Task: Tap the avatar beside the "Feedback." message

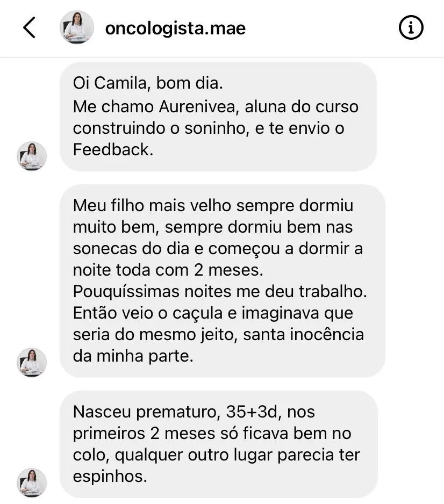Action: (32, 156)
